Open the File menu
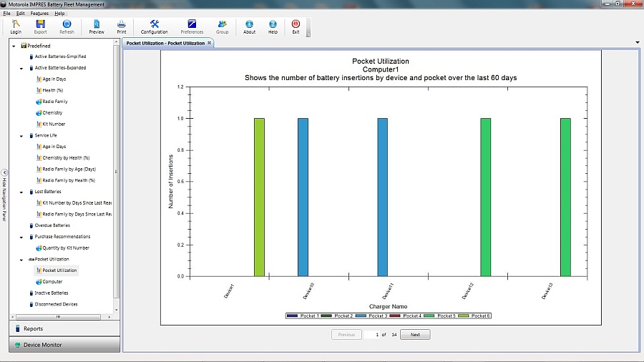The width and height of the screenshot is (644, 362). coord(7,13)
